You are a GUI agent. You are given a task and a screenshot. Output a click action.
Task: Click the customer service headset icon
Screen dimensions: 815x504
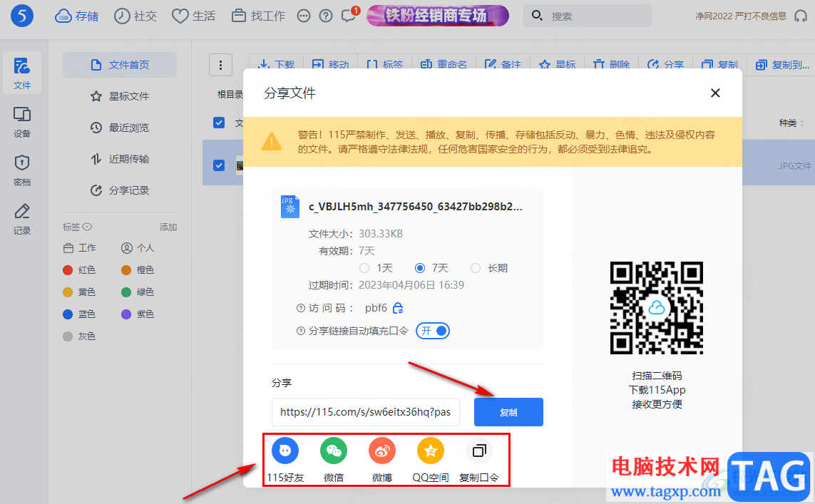[801, 16]
